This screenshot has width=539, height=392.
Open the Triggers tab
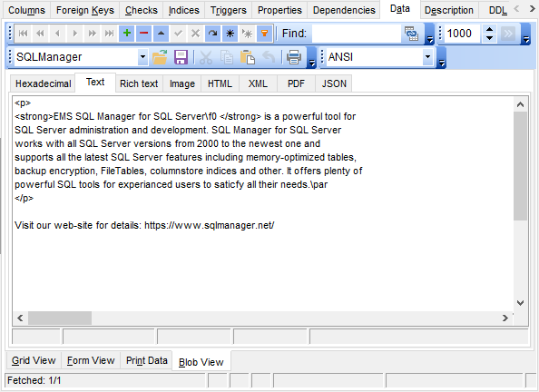point(229,10)
